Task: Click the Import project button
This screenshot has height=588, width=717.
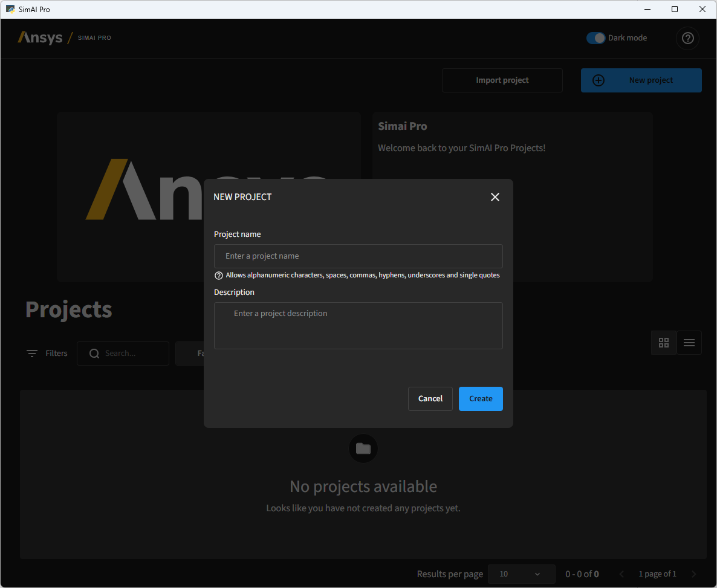Action: (502, 80)
